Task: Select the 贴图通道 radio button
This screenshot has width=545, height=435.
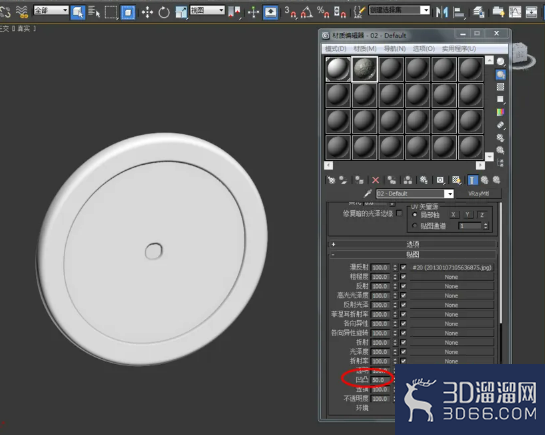Action: pos(414,226)
